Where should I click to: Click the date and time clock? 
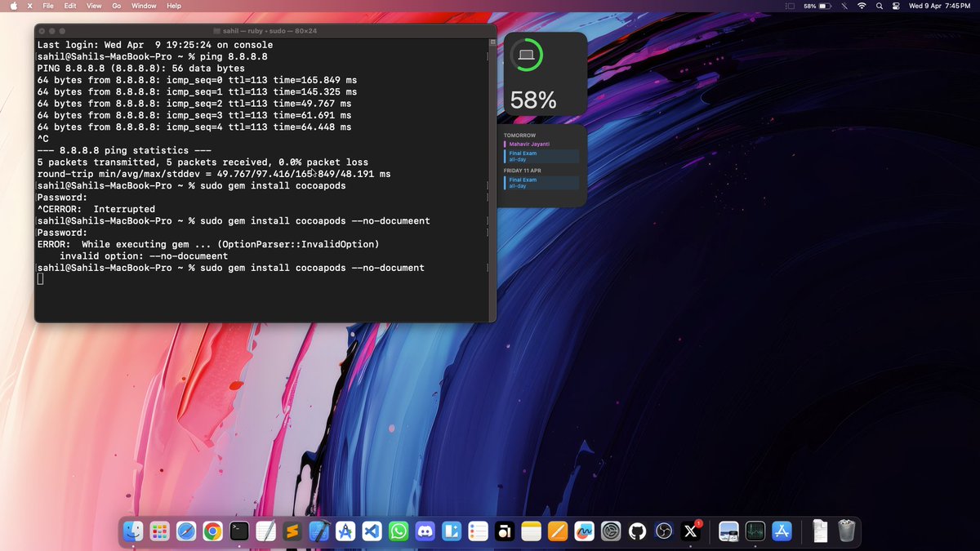(939, 6)
